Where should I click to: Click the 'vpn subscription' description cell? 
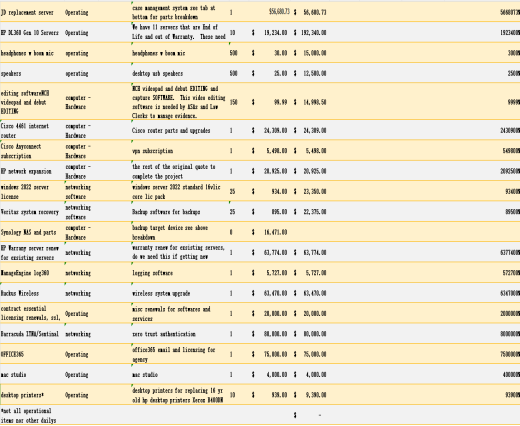(x=180, y=151)
